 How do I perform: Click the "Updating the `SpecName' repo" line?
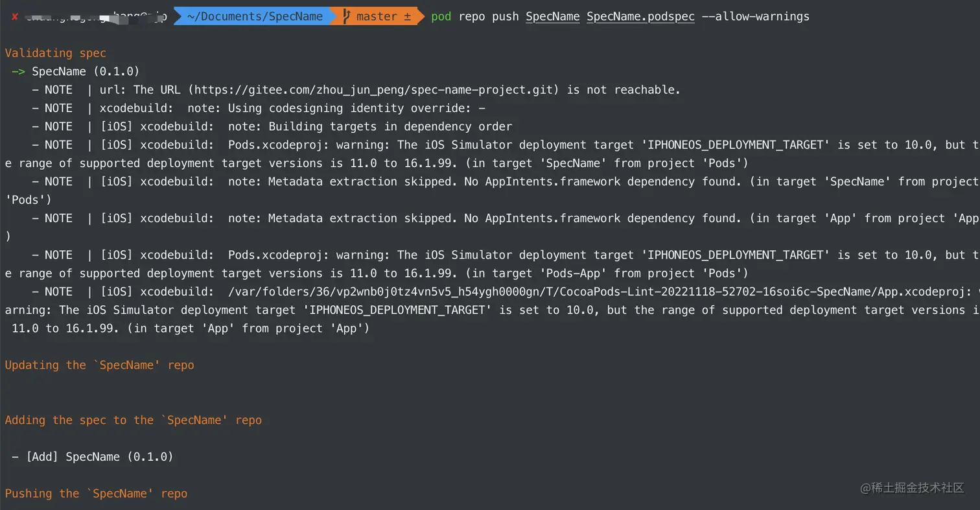[x=99, y=365]
